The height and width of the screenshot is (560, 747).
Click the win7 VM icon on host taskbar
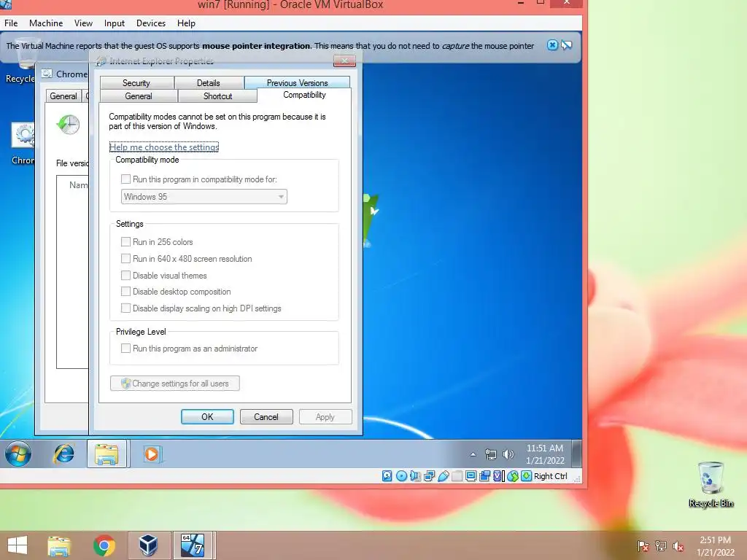pos(193,545)
